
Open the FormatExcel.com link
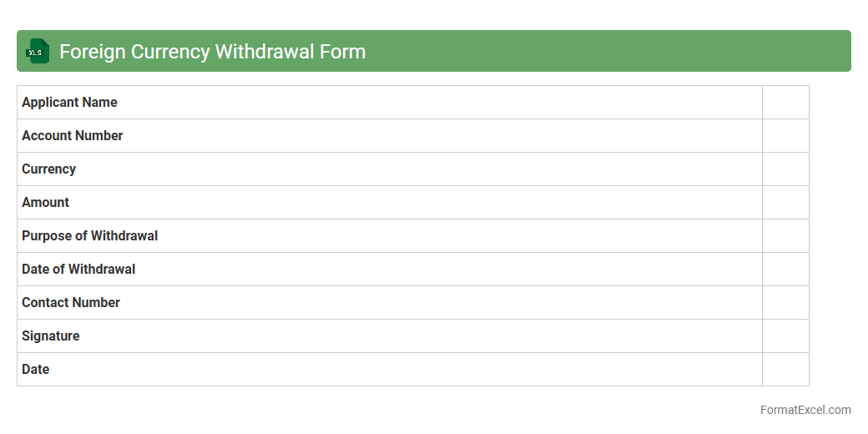coord(805,410)
